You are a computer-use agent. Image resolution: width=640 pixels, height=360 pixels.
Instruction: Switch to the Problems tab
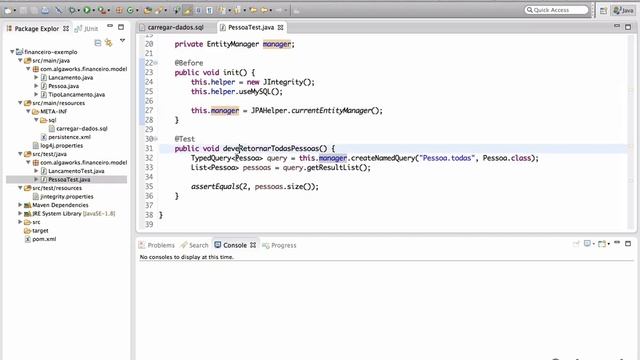click(157, 245)
